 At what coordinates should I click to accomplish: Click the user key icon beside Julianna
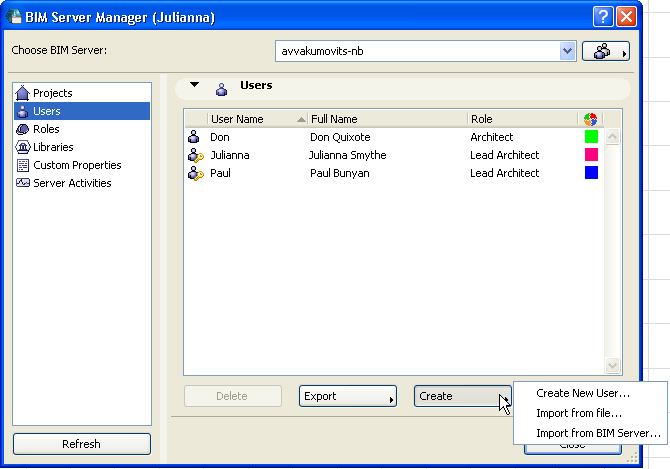[196, 155]
